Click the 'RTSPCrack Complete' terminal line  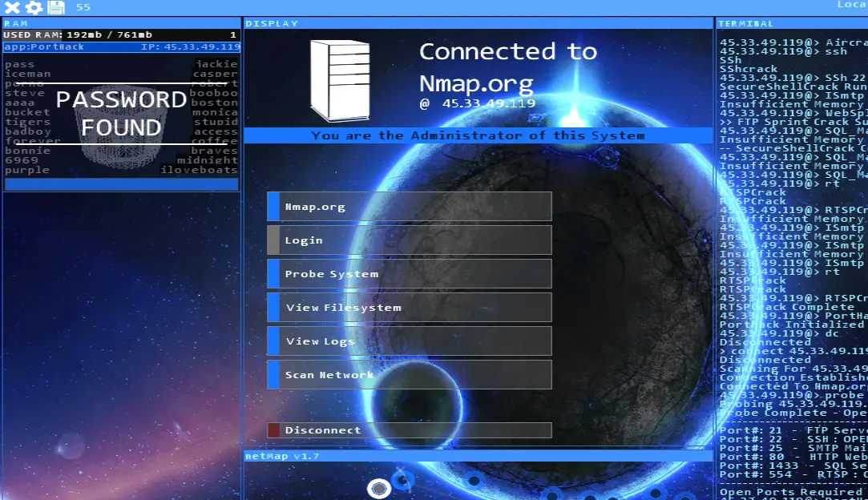pyautogui.click(x=786, y=307)
